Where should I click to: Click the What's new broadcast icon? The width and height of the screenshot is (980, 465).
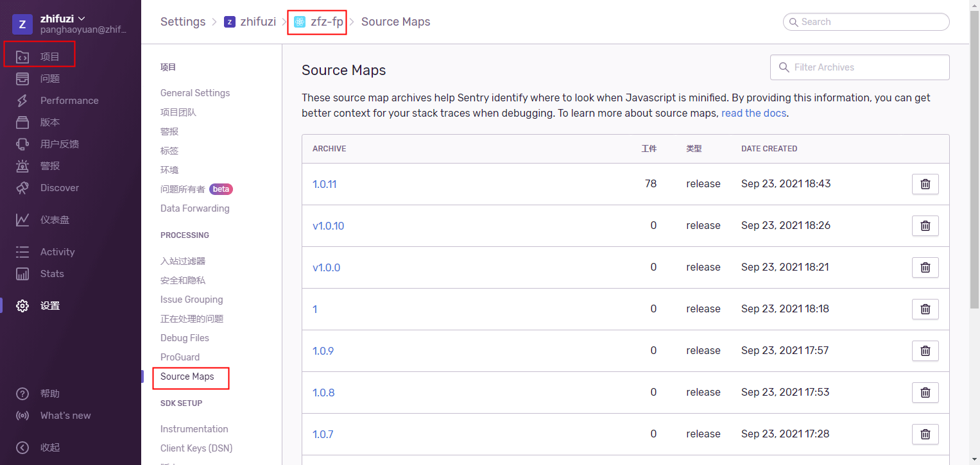[22, 416]
